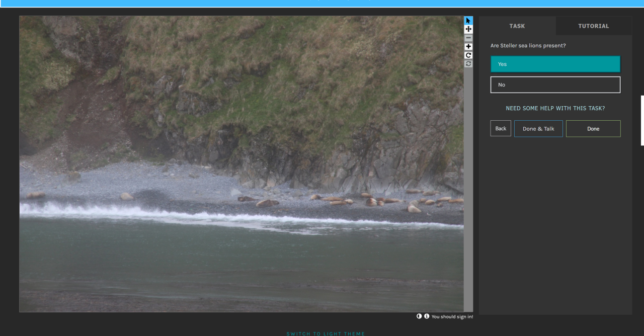Invert image colors with the contrast icon

point(419,316)
